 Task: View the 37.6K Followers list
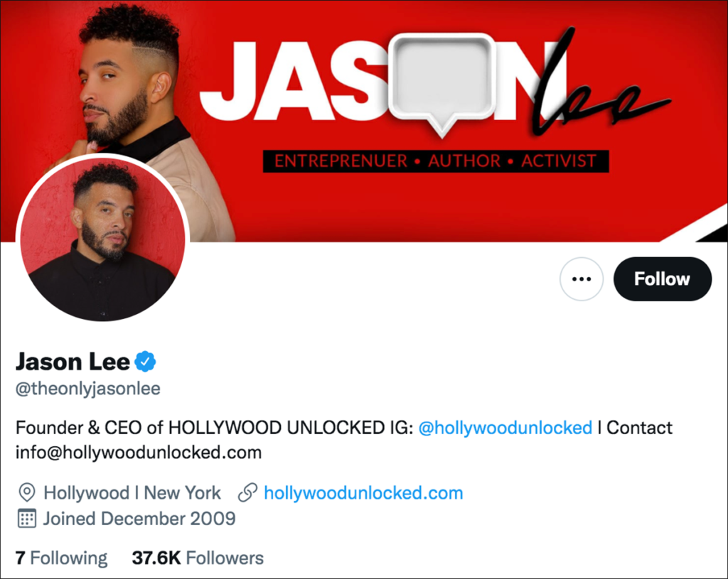pyautogui.click(x=198, y=558)
